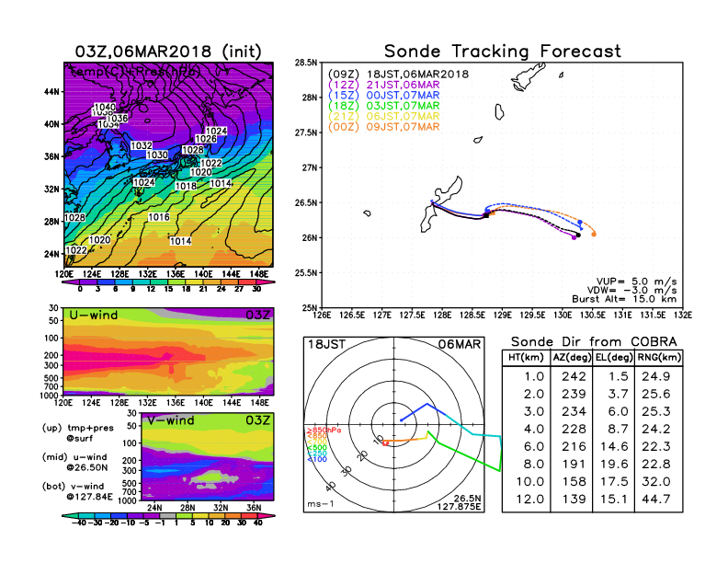Screen dimensions: 728x563
Task: Click range value "32.0" in the table
Action: [656, 482]
